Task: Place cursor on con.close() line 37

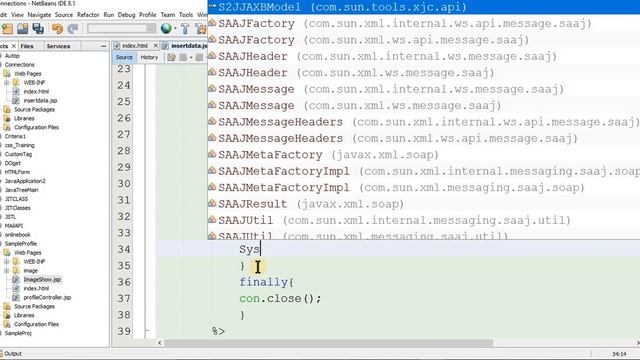Action: click(x=280, y=298)
